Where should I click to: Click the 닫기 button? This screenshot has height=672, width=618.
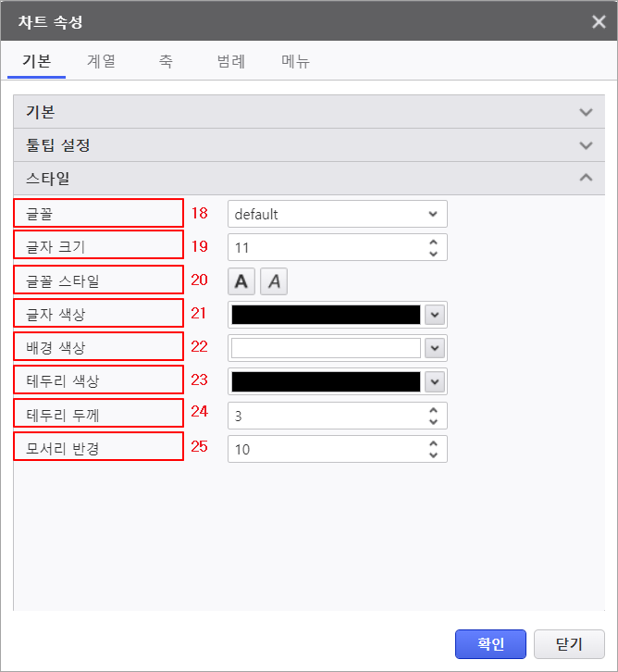pyautogui.click(x=569, y=644)
